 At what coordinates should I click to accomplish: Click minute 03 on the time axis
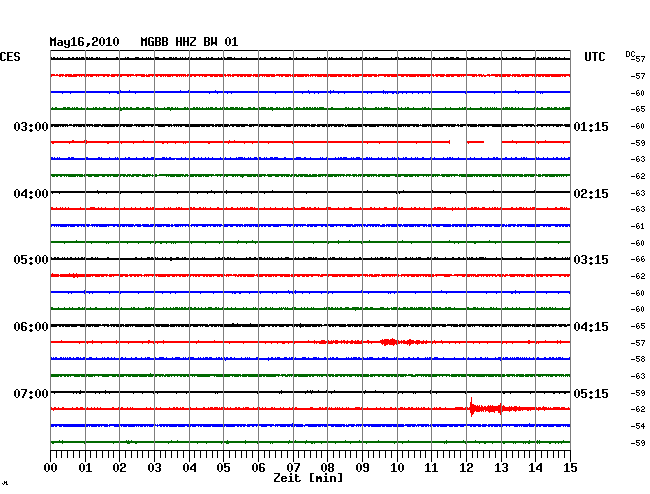click(154, 467)
